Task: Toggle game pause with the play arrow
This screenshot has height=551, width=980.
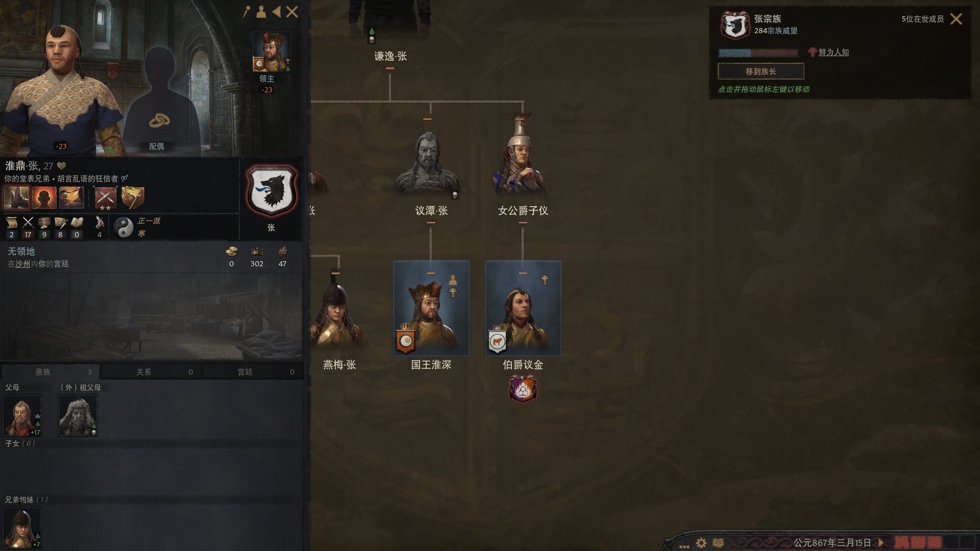Action: 880,543
